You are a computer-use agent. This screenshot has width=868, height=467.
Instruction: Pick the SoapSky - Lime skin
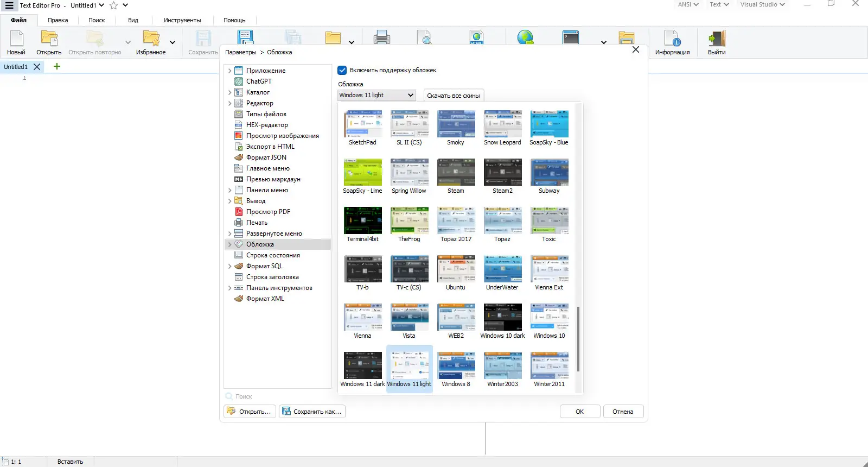(362, 176)
